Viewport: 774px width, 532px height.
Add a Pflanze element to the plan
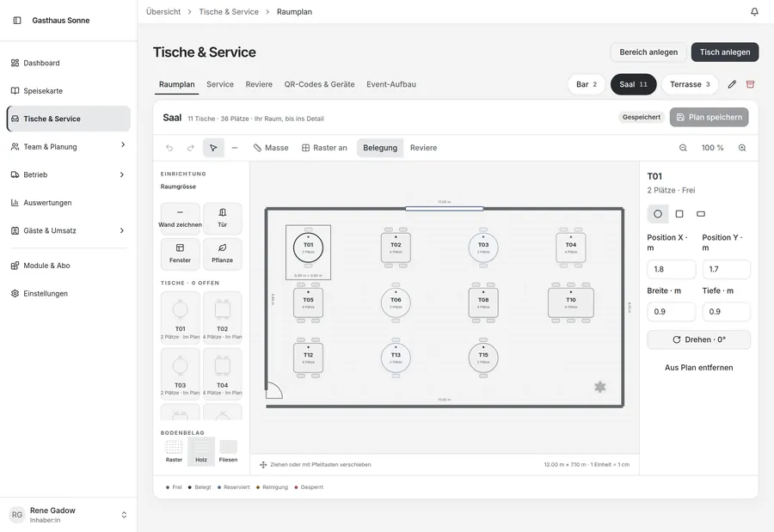pos(223,254)
